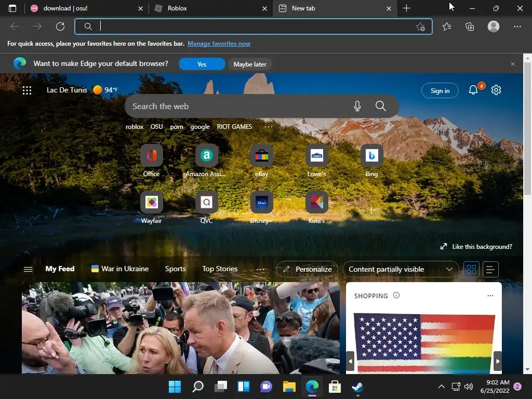Show hidden system tray icons chevron
Image resolution: width=532 pixels, height=399 pixels.
coord(442,387)
